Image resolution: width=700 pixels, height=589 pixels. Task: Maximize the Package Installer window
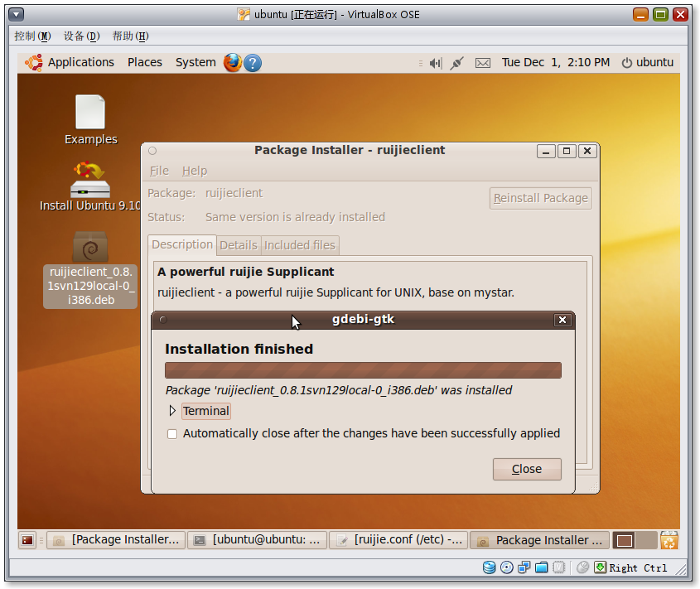tap(567, 152)
